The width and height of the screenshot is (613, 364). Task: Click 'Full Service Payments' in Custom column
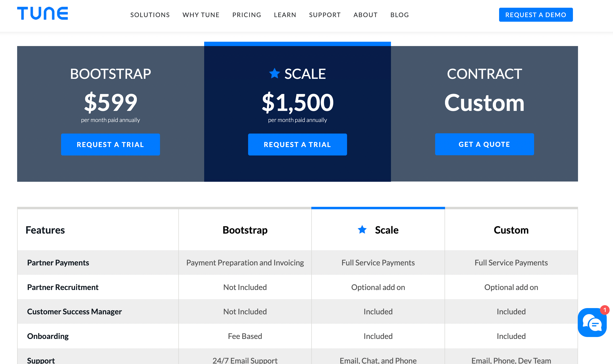[511, 263]
